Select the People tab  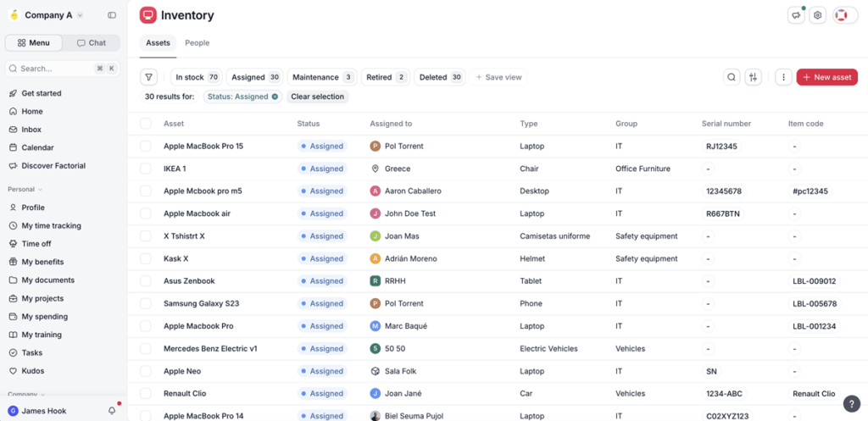point(197,43)
